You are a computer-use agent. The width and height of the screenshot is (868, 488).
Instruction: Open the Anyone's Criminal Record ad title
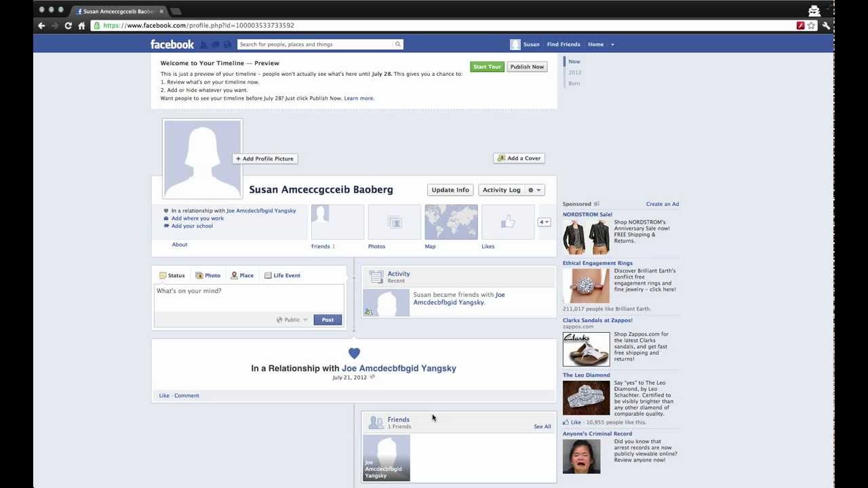597,434
